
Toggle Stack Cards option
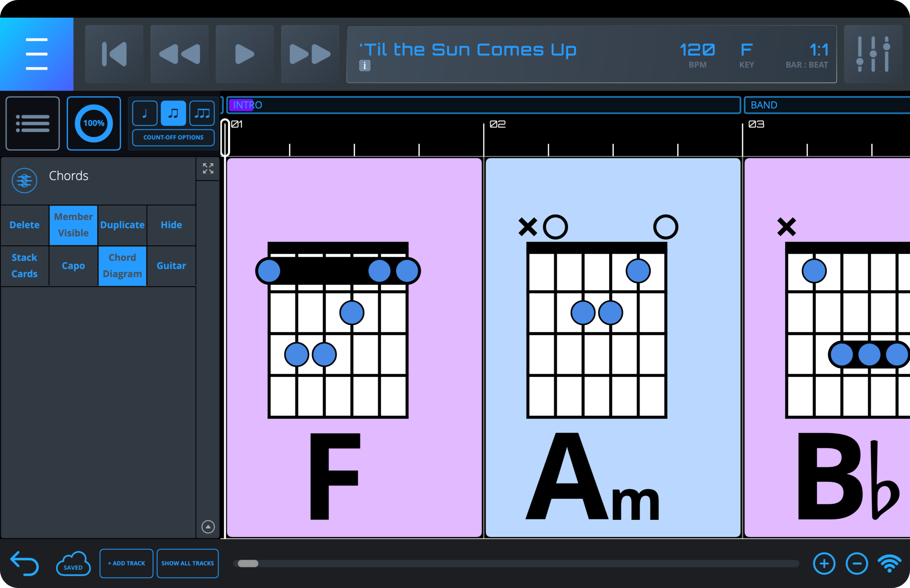click(x=25, y=266)
